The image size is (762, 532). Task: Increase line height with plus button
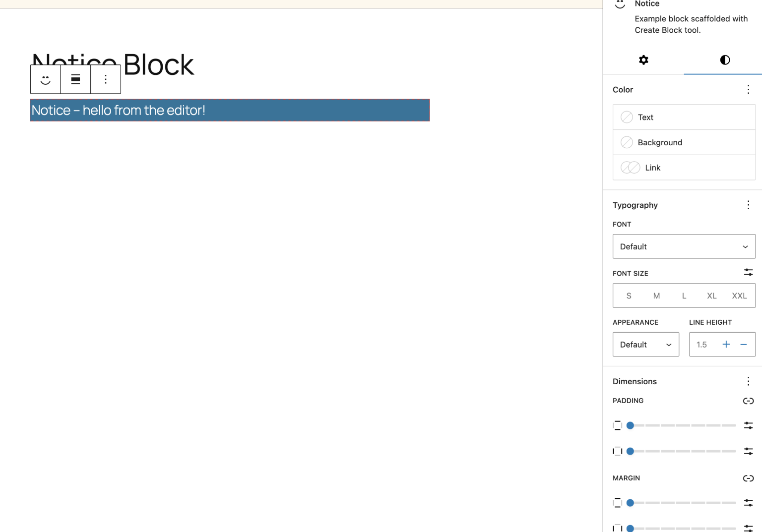pyautogui.click(x=726, y=345)
